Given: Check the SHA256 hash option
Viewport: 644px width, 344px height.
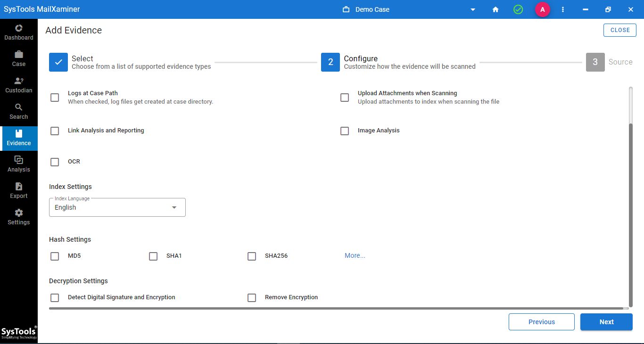Looking at the screenshot, I should click(252, 256).
